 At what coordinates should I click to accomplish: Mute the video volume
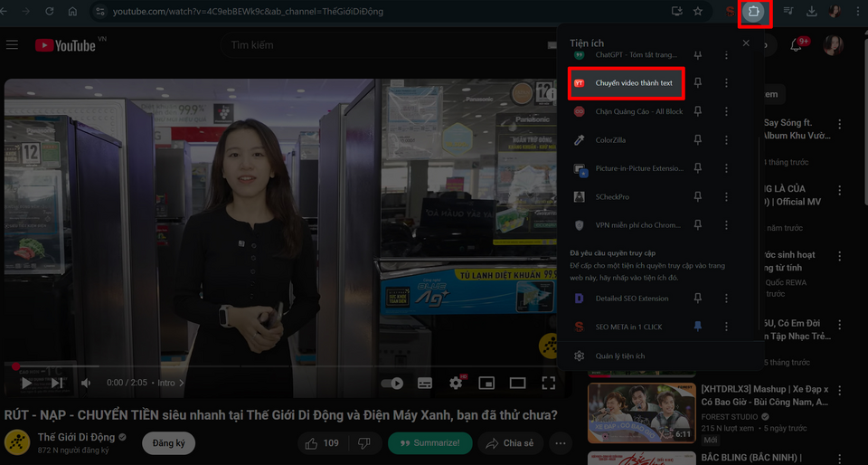point(86,383)
